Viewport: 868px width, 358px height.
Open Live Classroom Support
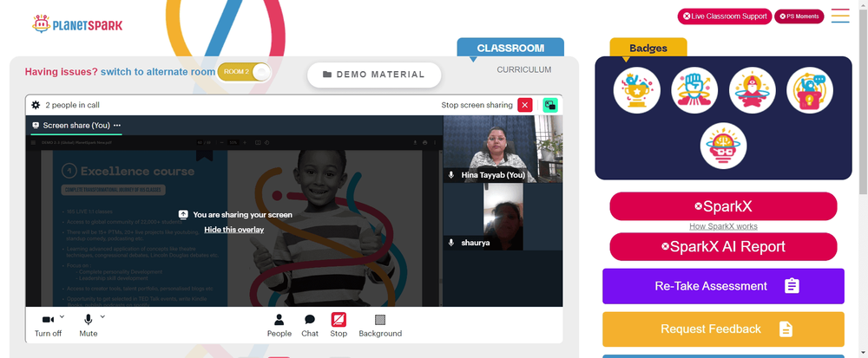pyautogui.click(x=725, y=16)
